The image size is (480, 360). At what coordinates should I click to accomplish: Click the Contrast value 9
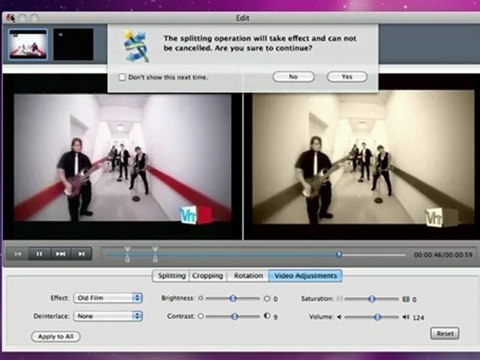276,317
